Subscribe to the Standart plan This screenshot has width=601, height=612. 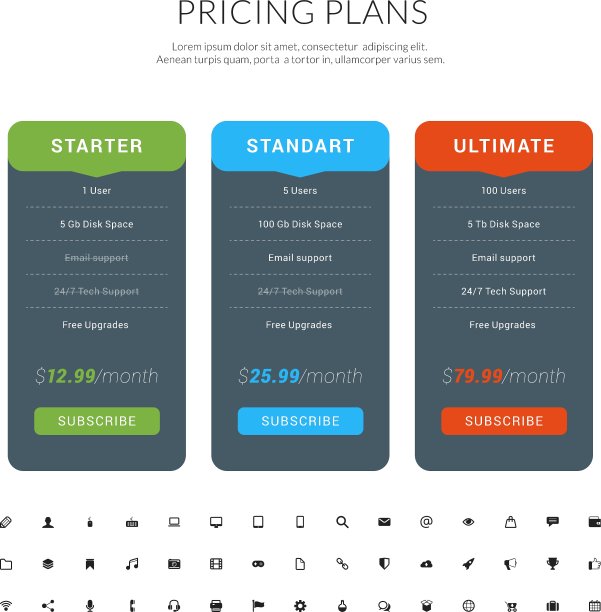pyautogui.click(x=300, y=421)
